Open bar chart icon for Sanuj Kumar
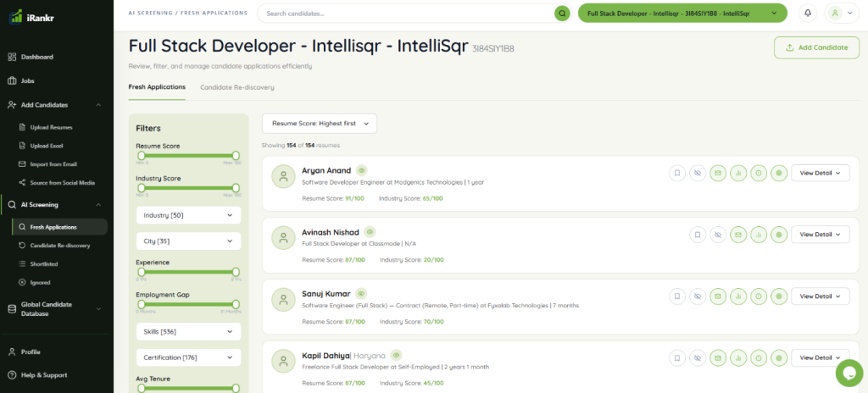 (x=738, y=296)
